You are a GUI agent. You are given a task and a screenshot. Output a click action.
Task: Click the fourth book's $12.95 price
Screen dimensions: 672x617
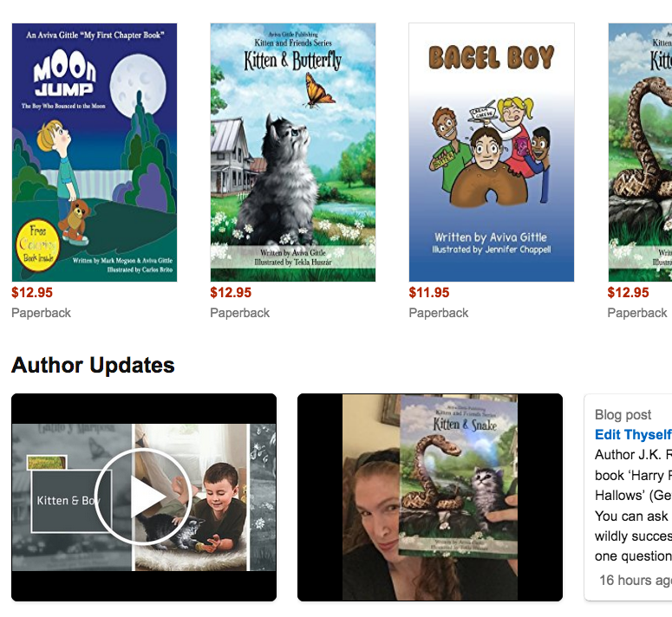point(628,292)
